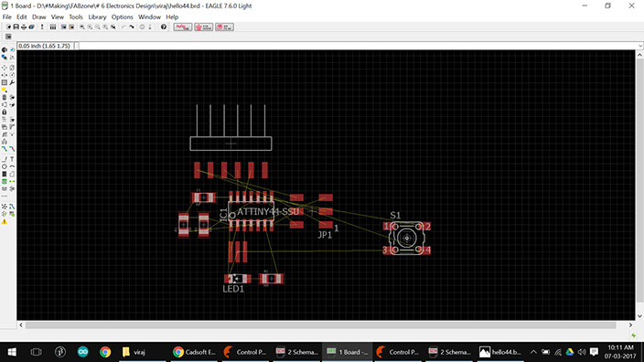The image size is (644, 362).
Task: Select the Info tool in left toolbar
Action: tap(5, 49)
